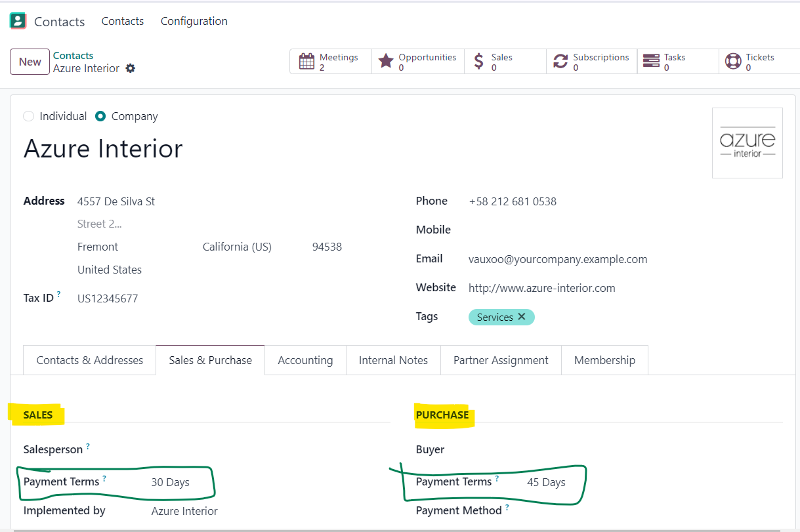Switch to the Partner Assignment tab
Image resolution: width=800 pixels, height=532 pixels.
tap(501, 360)
